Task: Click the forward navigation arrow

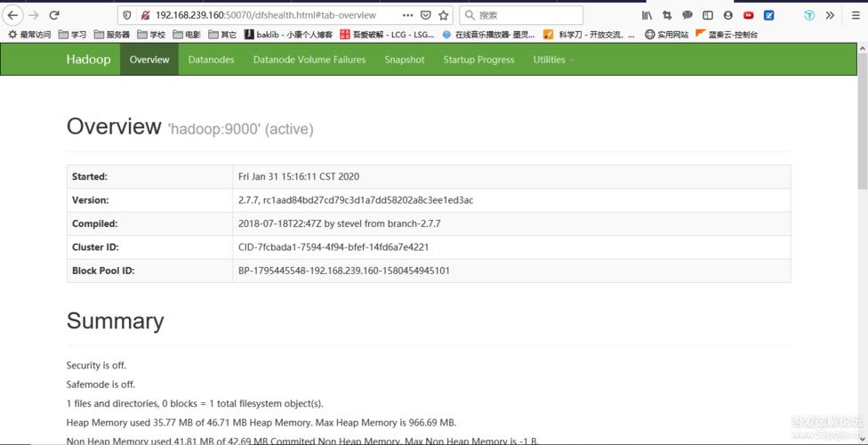Action: click(34, 15)
